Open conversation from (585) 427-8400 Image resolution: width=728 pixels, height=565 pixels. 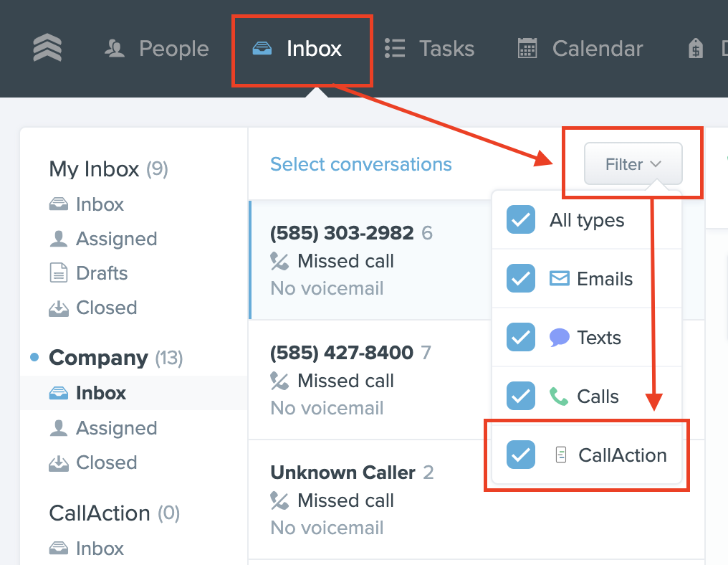pyautogui.click(x=370, y=379)
